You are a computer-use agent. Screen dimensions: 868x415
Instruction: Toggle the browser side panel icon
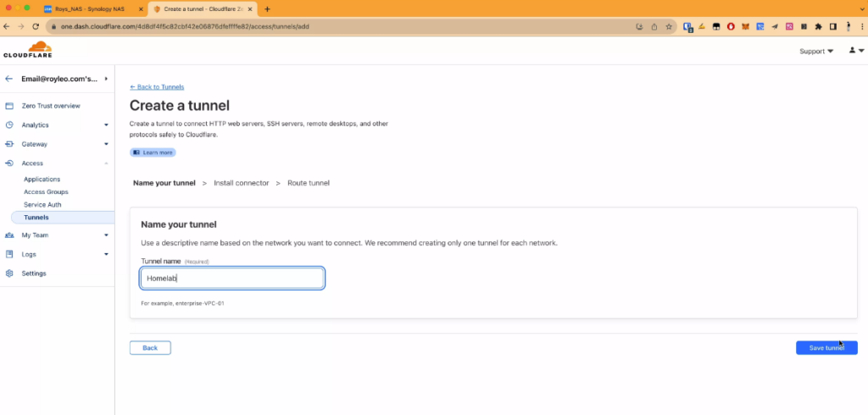pyautogui.click(x=832, y=26)
